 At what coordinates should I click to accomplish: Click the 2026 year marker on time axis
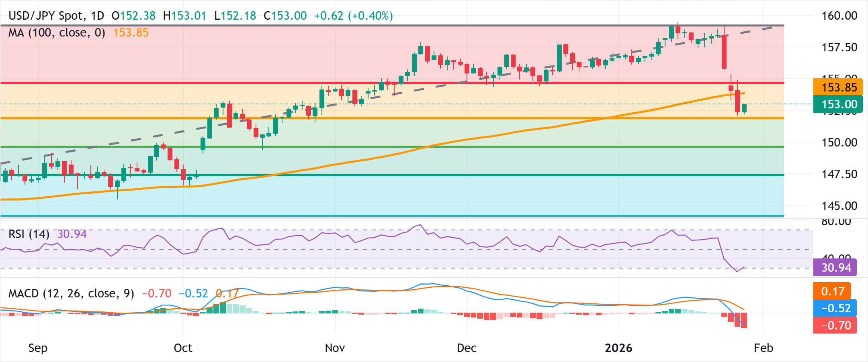tap(618, 348)
